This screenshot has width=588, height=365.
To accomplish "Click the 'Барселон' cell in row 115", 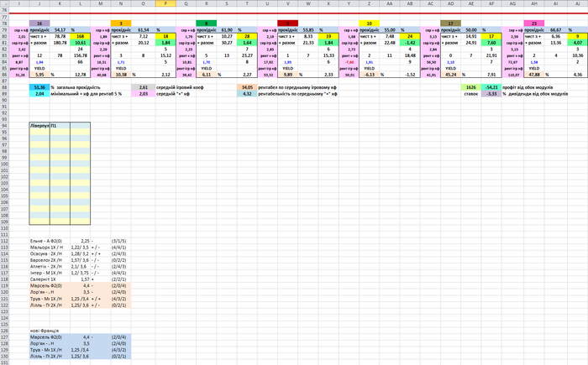I will coord(39,260).
